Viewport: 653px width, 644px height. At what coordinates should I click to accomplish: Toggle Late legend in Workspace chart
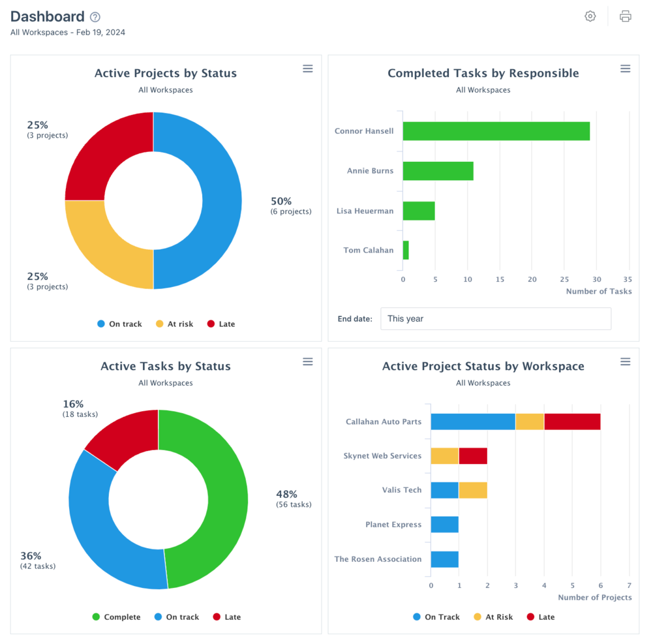tap(541, 617)
